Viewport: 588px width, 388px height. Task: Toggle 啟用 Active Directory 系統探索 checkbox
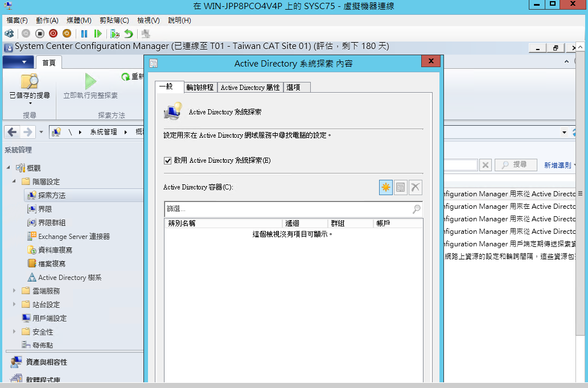coord(167,161)
